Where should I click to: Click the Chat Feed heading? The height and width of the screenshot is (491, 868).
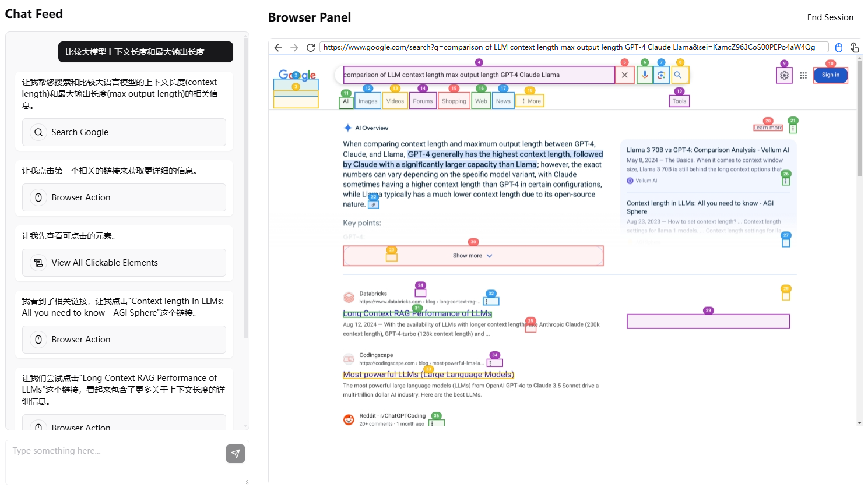click(34, 14)
